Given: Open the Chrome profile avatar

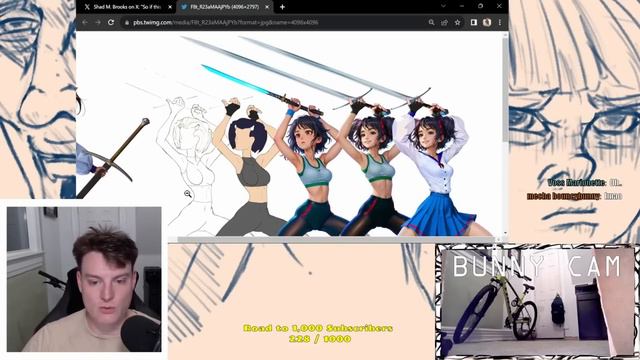Looking at the screenshot, I should (487, 22).
